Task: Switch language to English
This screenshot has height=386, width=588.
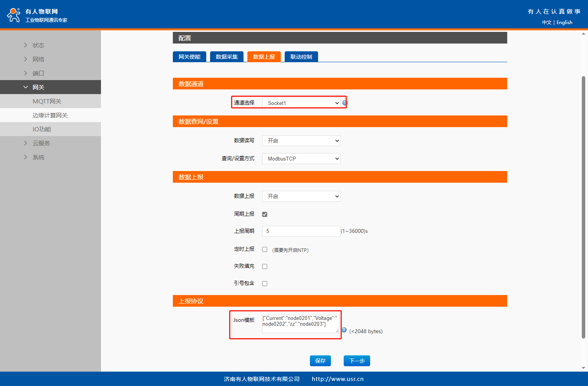Action: click(x=564, y=23)
